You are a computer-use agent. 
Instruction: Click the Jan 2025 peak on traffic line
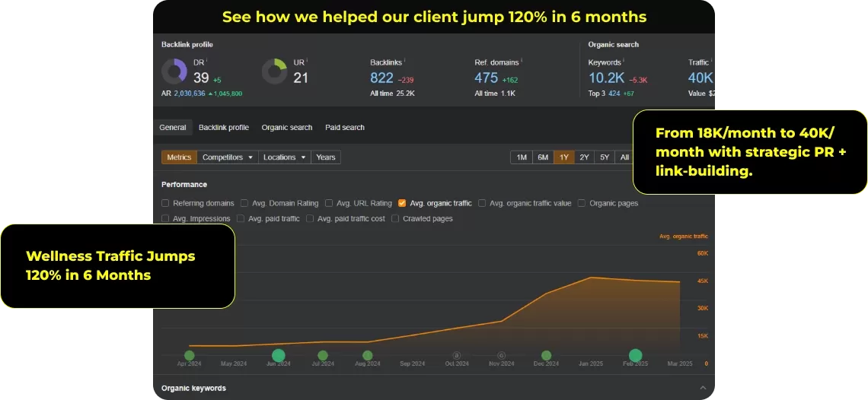click(x=591, y=278)
